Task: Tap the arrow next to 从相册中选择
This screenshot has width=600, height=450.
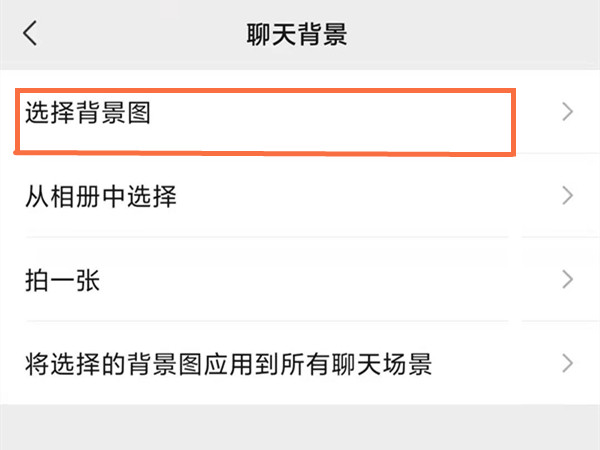Action: pos(568,195)
